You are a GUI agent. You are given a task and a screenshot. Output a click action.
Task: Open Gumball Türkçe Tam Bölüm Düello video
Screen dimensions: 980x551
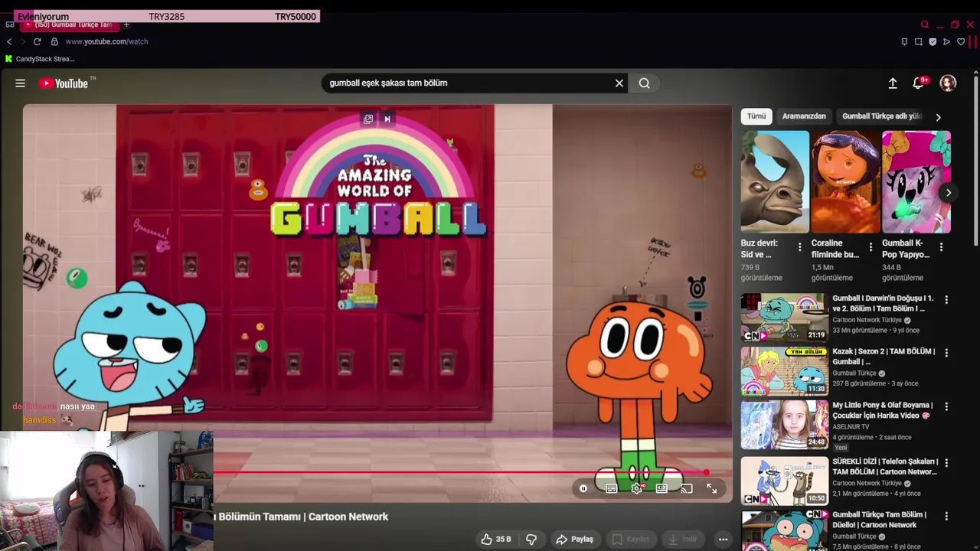[x=879, y=520]
